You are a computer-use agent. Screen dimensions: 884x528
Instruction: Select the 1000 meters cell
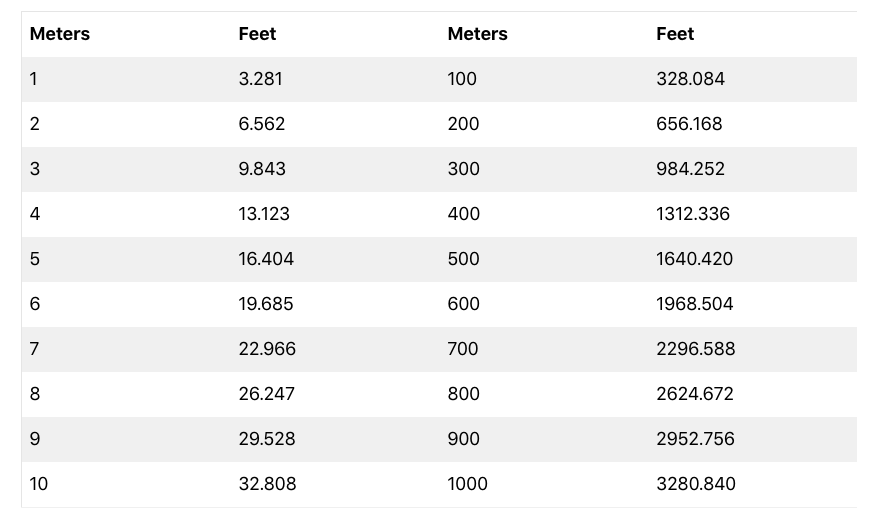(467, 484)
